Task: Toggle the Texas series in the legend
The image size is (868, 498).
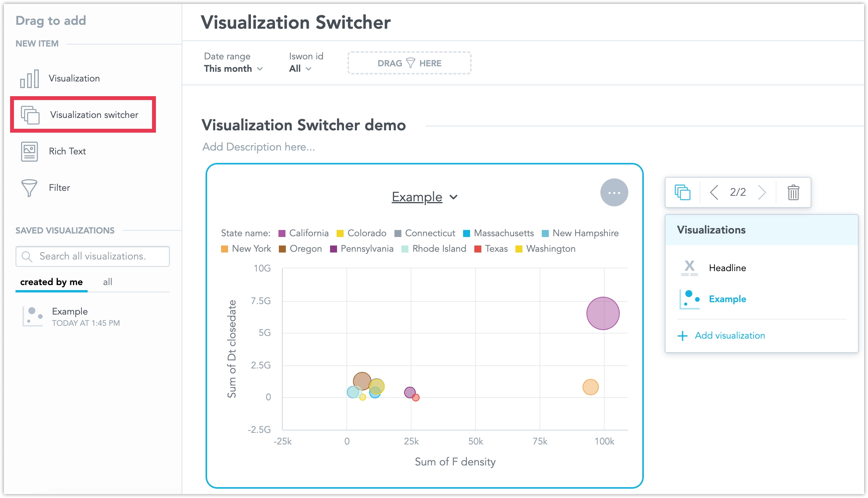Action: (480, 249)
